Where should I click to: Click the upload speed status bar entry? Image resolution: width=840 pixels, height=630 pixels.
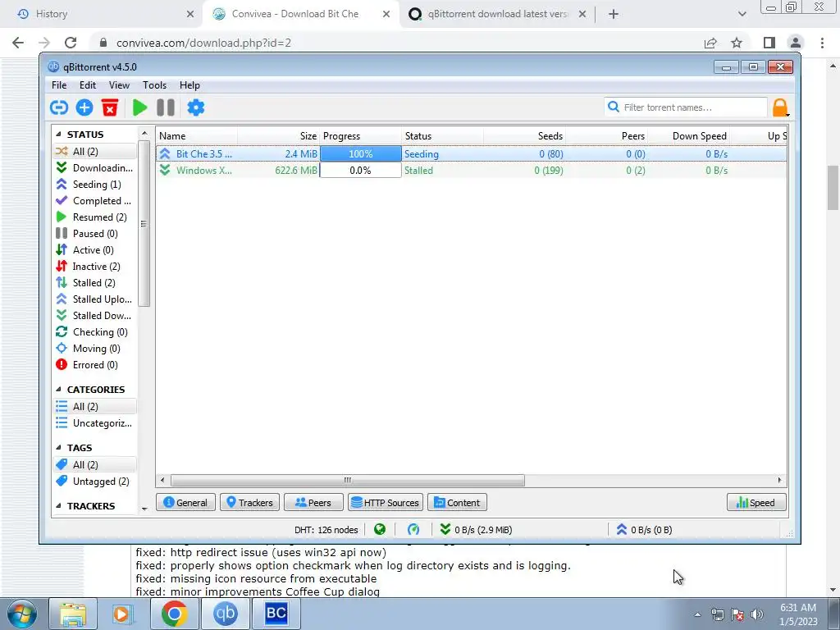coord(646,530)
